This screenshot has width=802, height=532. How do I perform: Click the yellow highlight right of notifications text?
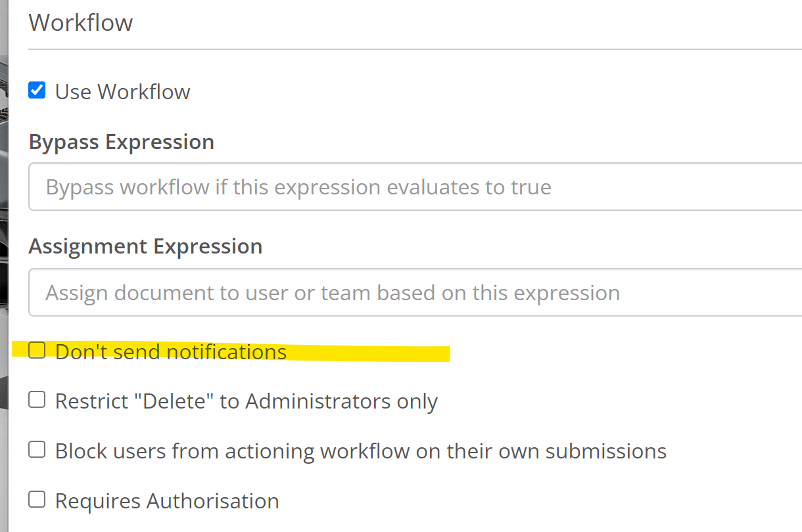368,353
